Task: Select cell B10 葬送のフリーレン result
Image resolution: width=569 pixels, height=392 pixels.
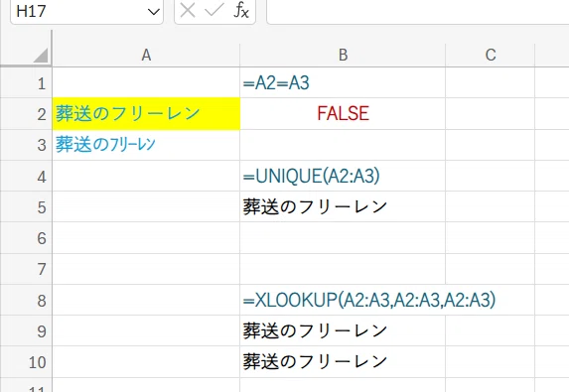Action: click(343, 362)
